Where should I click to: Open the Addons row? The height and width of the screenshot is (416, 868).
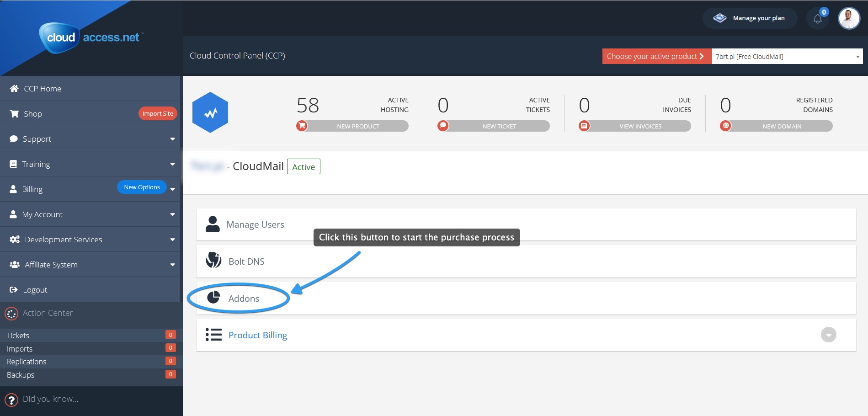526,298
